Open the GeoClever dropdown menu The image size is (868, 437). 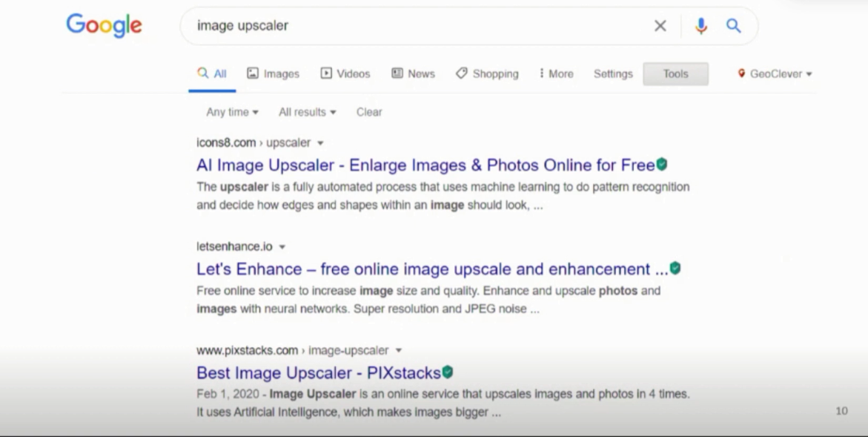[775, 73]
